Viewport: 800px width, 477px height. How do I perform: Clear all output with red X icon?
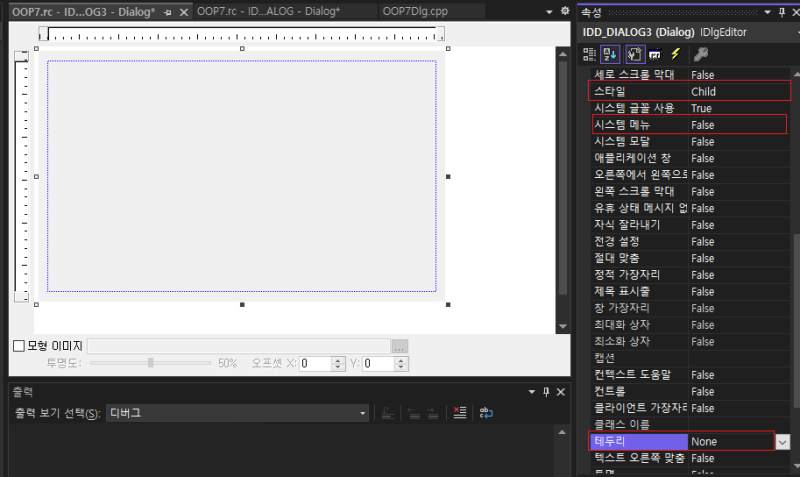[460, 413]
